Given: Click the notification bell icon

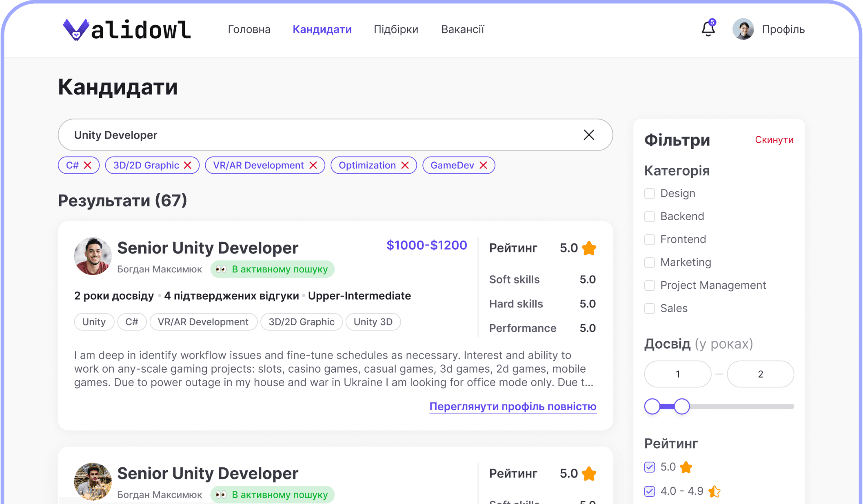Looking at the screenshot, I should 708,29.
